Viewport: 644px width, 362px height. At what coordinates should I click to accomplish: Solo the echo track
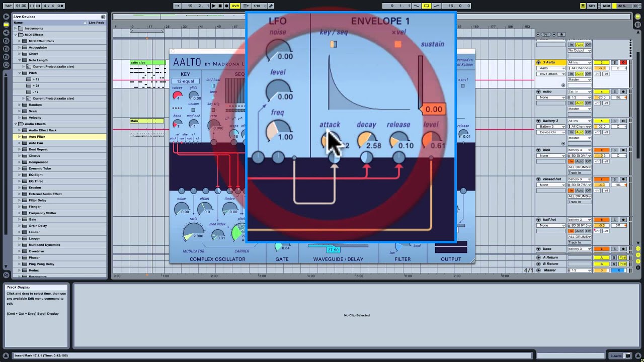pyautogui.click(x=614, y=92)
